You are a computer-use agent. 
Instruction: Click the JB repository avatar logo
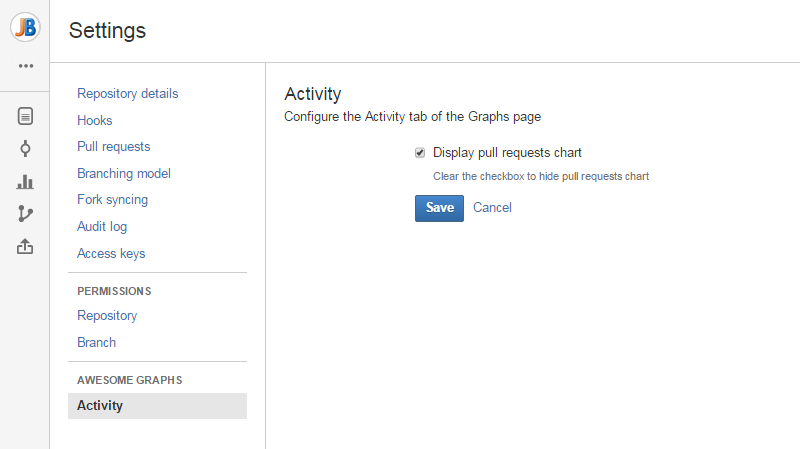click(25, 27)
